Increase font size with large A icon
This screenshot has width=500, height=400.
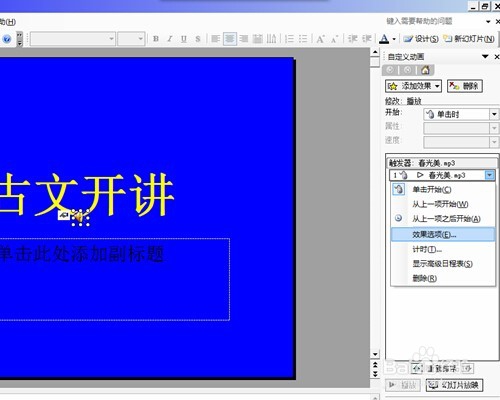point(320,39)
